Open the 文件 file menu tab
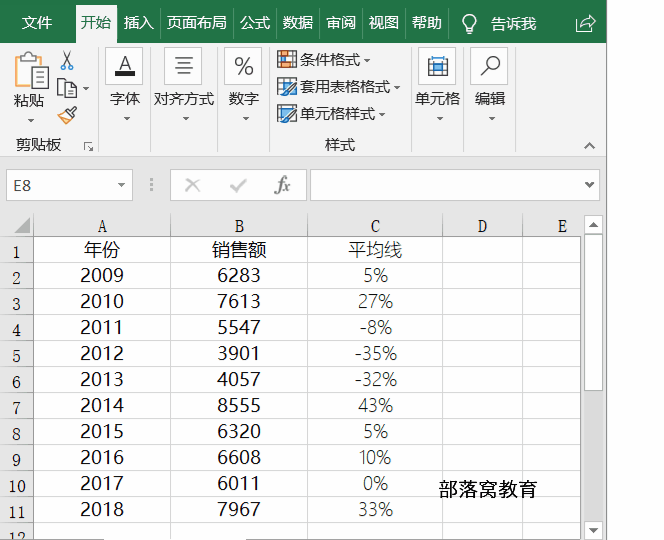 tap(37, 22)
